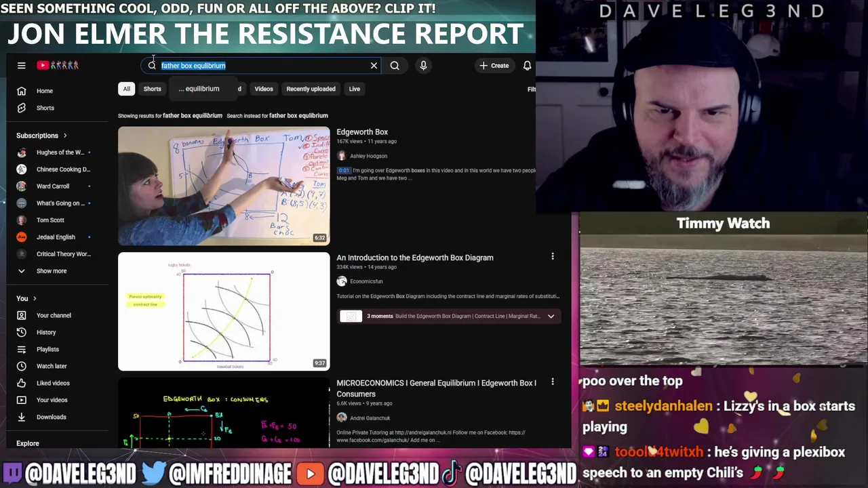Open the 'Edgeworth Box' video title

pos(362,132)
